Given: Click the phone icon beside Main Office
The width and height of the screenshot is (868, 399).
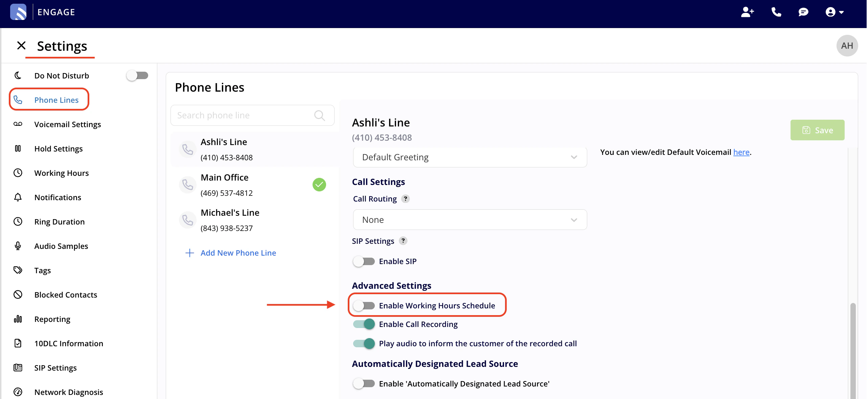Looking at the screenshot, I should [187, 185].
